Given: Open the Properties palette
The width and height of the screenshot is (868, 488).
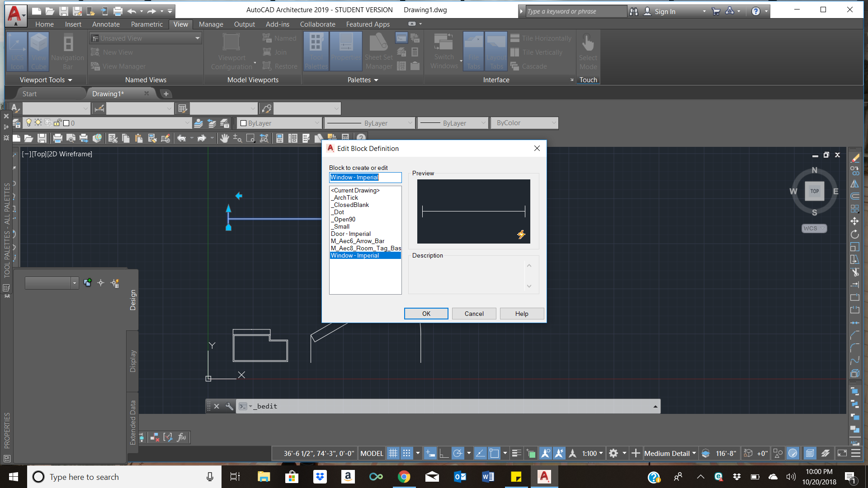Looking at the screenshot, I should click(346, 51).
